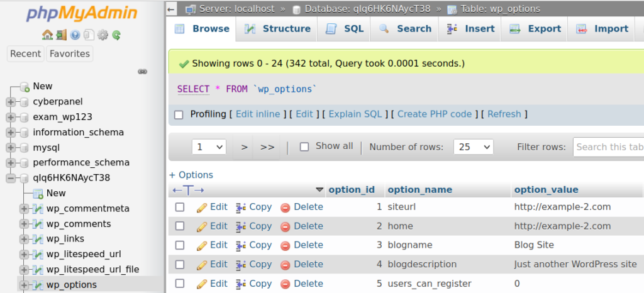Select the blogdescription row checkbox
This screenshot has height=293, width=644.
[x=180, y=265]
